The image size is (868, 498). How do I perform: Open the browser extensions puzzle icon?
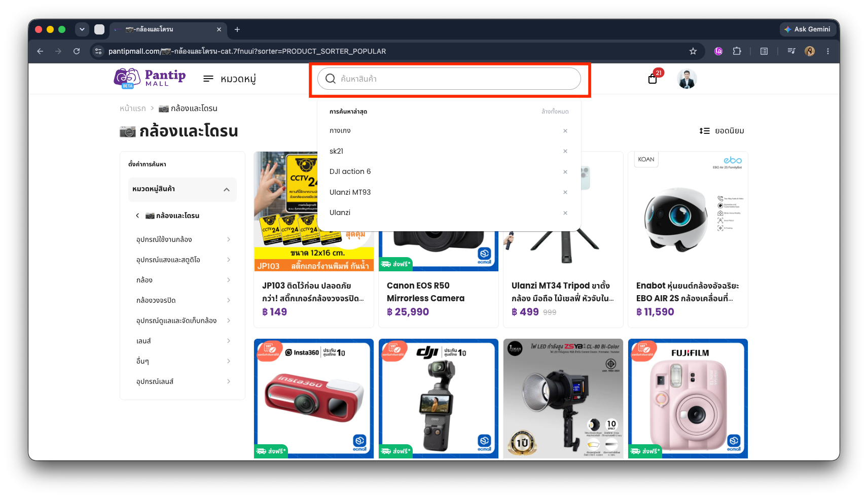(x=737, y=51)
